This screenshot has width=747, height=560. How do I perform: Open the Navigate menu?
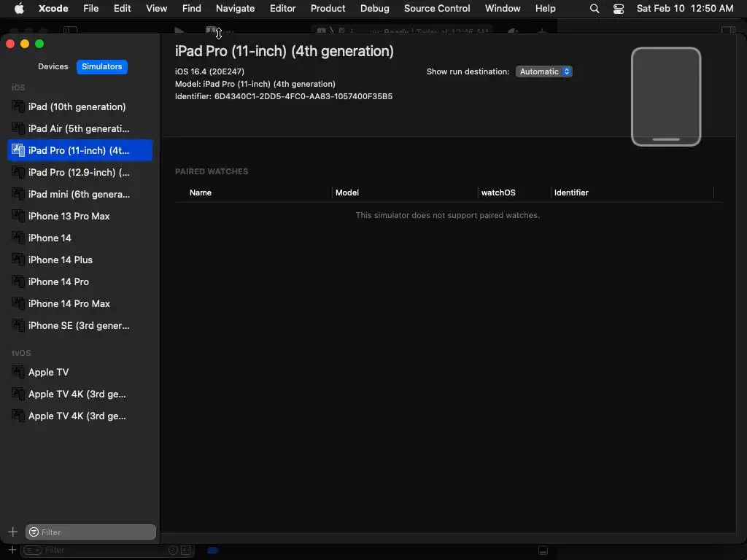tap(235, 8)
